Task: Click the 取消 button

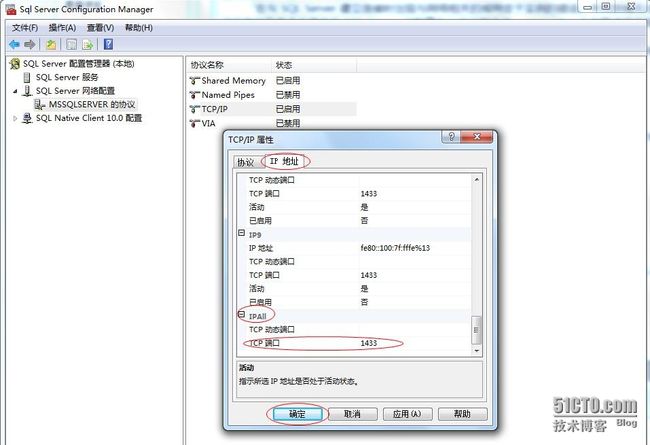Action: [346, 413]
